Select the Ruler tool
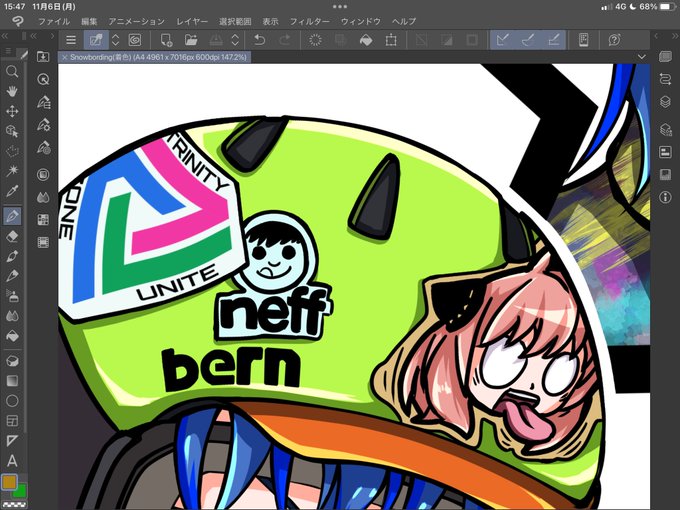This screenshot has height=510, width=680. coord(12,441)
